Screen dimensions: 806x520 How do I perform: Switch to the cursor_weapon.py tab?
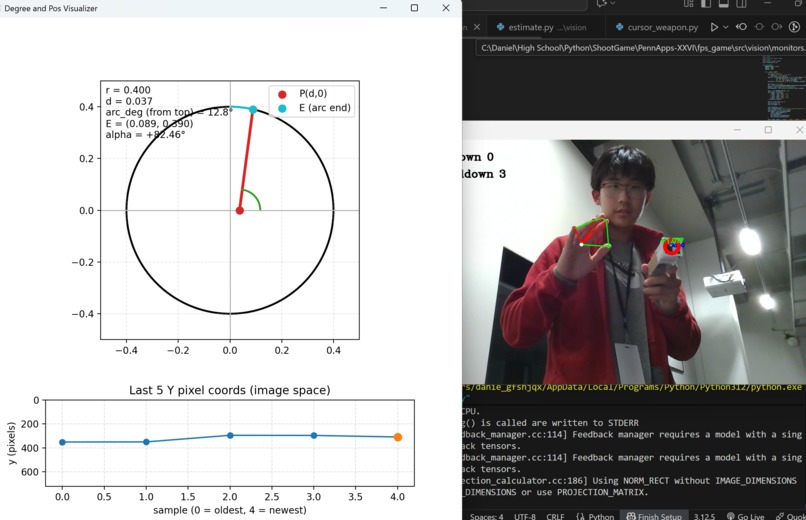pyautogui.click(x=656, y=27)
